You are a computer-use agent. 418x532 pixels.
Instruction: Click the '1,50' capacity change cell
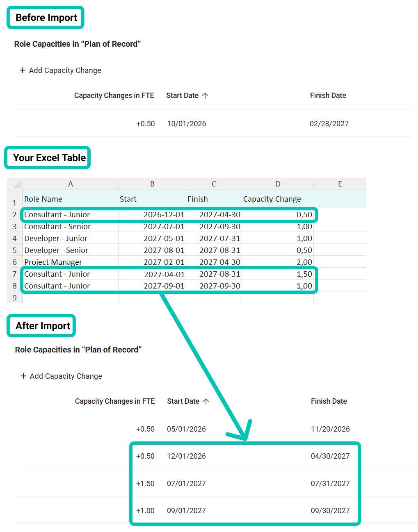278,274
